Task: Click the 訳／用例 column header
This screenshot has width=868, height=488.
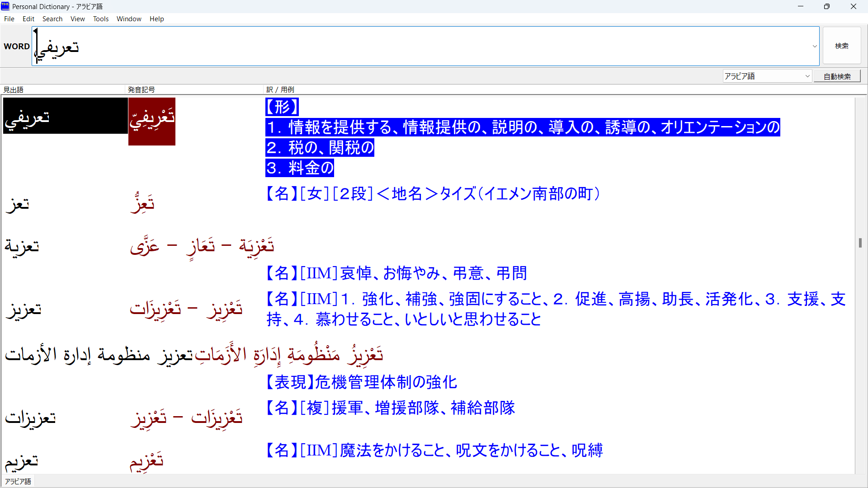Action: point(281,89)
